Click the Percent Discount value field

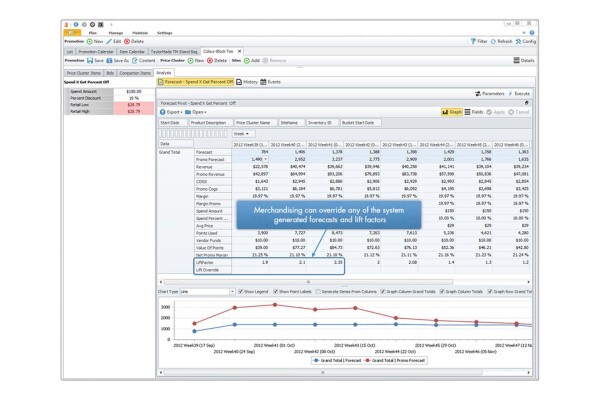click(134, 98)
